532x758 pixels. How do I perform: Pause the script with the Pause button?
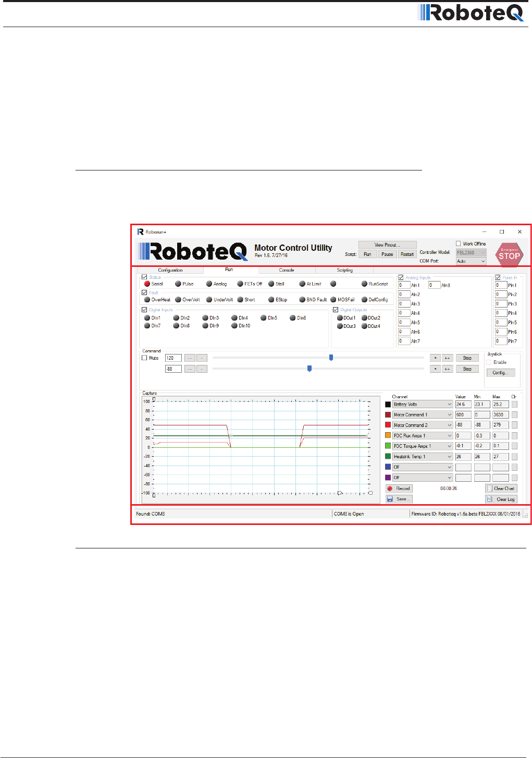point(387,254)
